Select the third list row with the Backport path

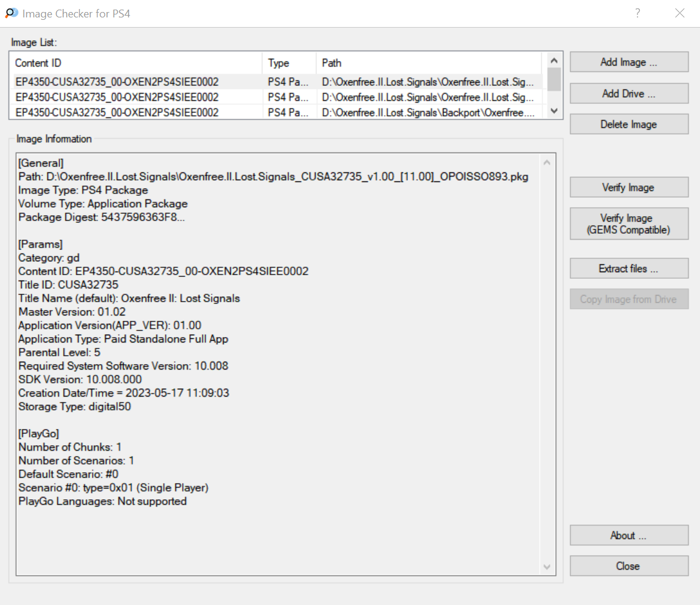[x=276, y=112]
